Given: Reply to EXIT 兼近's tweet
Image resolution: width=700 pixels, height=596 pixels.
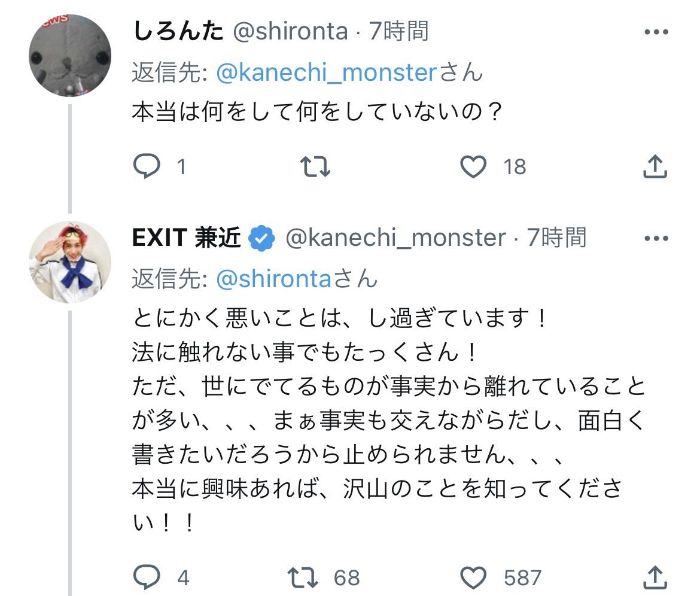Looking at the screenshot, I should pyautogui.click(x=147, y=577).
